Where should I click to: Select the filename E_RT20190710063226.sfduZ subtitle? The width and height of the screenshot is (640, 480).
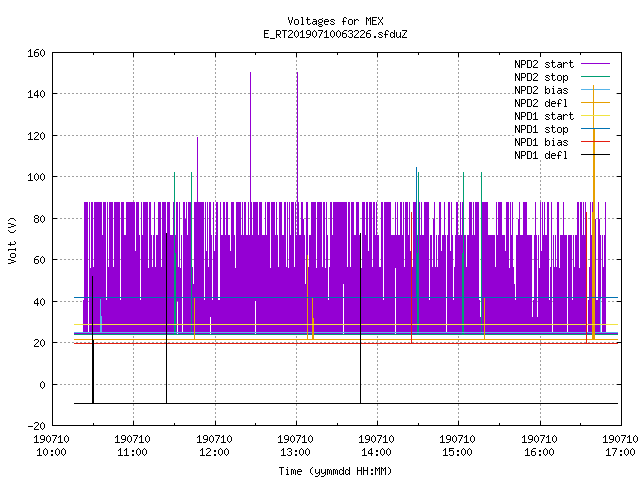point(335,34)
